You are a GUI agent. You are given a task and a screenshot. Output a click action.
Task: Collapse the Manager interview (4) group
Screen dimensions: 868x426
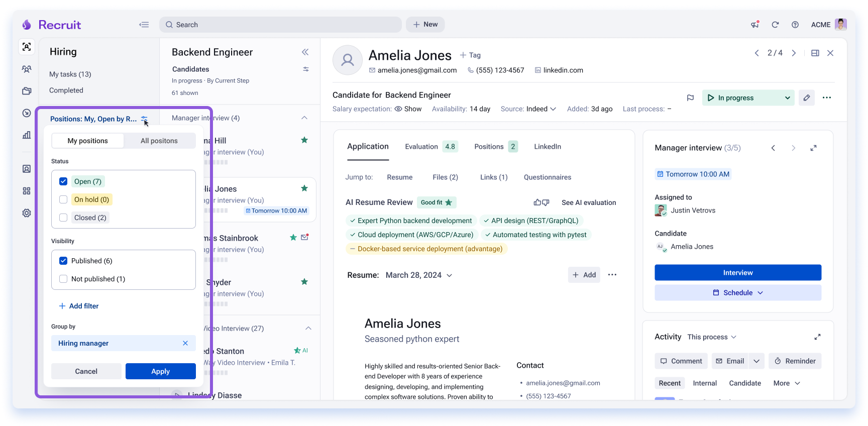coord(304,118)
